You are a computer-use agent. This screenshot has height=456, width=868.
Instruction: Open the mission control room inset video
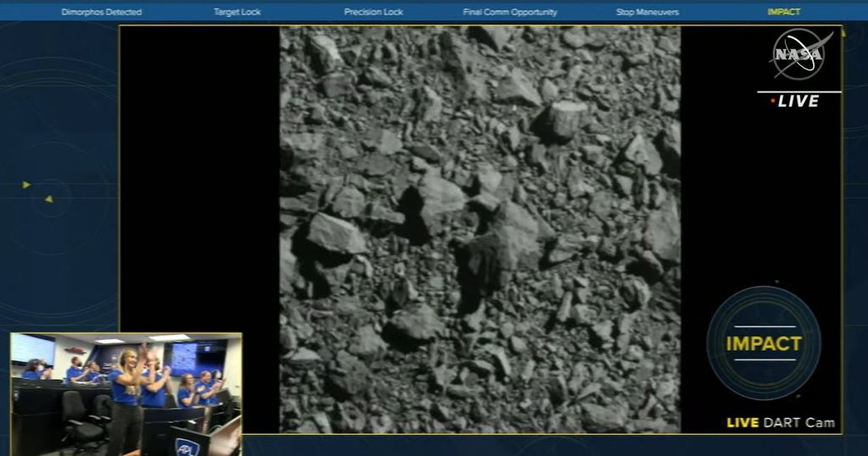[126, 394]
